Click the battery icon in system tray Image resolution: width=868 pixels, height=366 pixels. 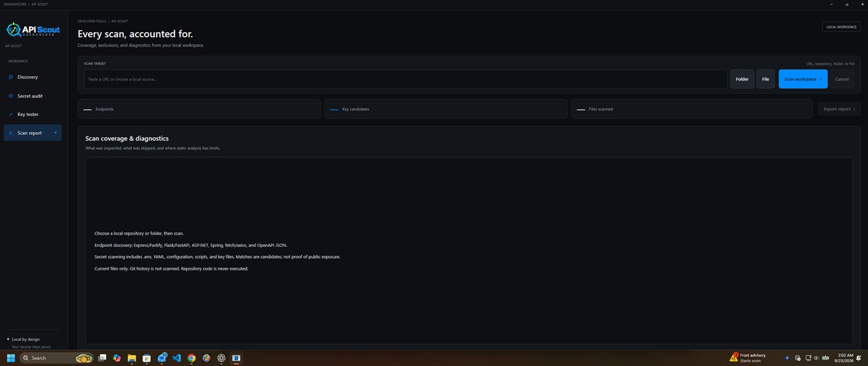826,358
